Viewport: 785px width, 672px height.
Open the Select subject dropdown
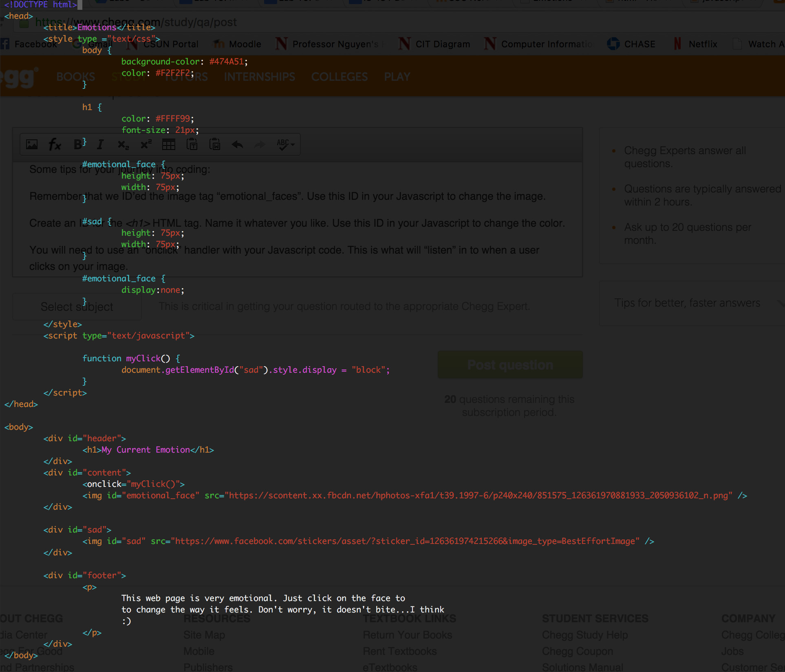77,307
